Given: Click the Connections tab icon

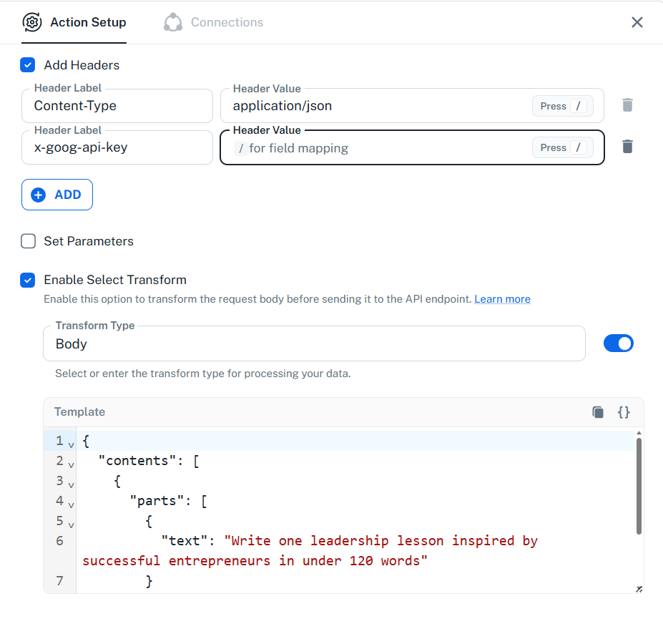Looking at the screenshot, I should (x=173, y=22).
